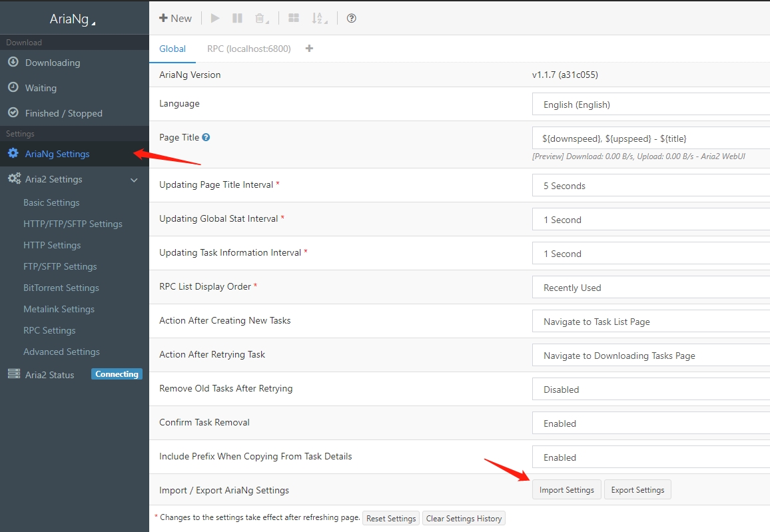Image resolution: width=770 pixels, height=532 pixels.
Task: Collapse the Aria2 Settings chevron
Action: (x=134, y=180)
